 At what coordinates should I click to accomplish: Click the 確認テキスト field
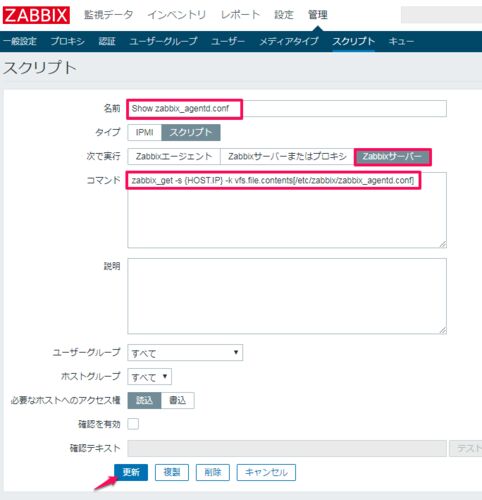pyautogui.click(x=287, y=448)
